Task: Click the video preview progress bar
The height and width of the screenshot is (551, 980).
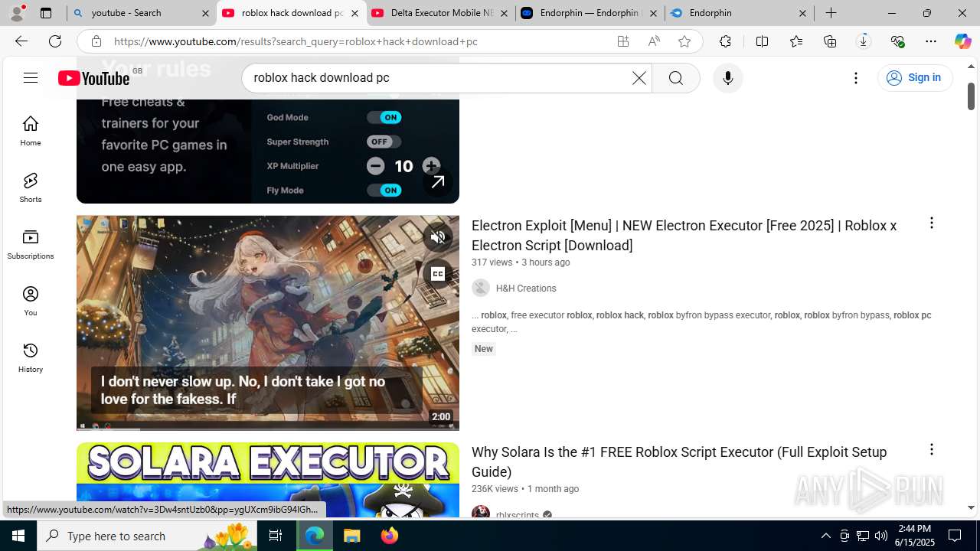Action: 268,429
